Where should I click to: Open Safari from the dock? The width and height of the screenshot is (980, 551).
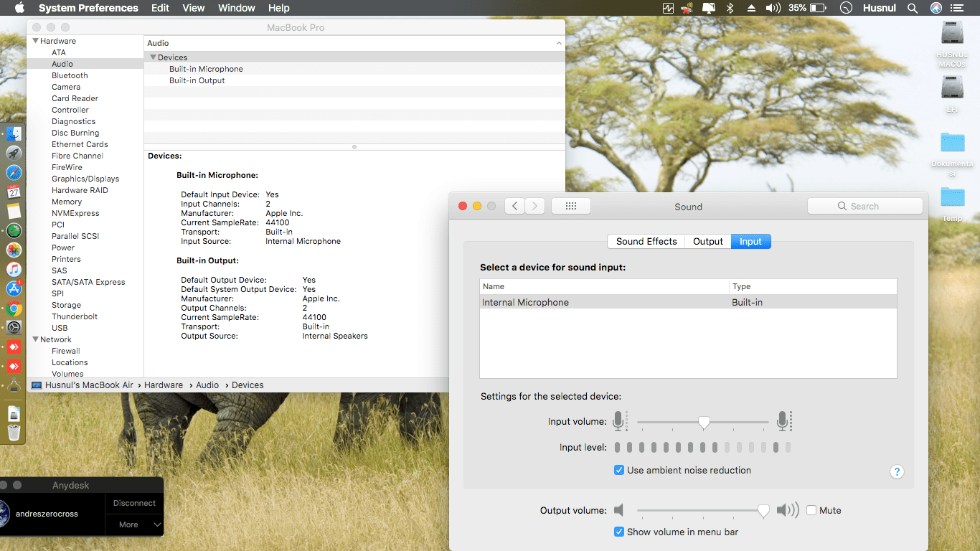click(14, 173)
